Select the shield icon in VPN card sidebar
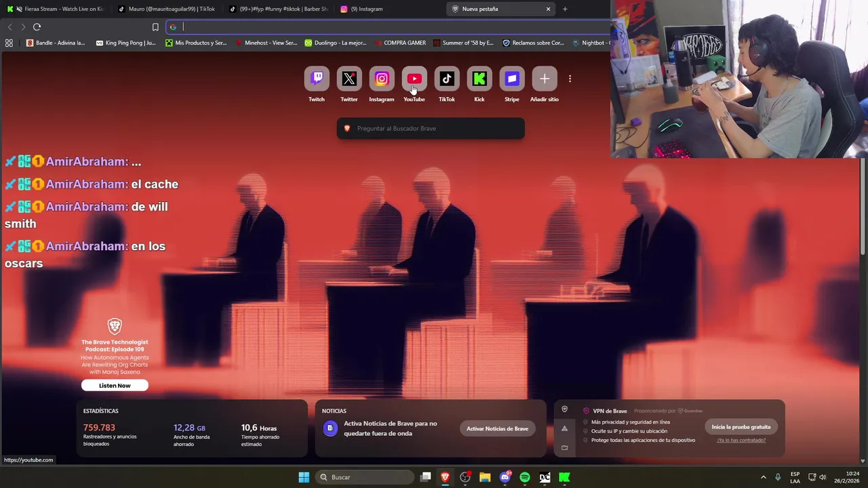 click(x=564, y=409)
